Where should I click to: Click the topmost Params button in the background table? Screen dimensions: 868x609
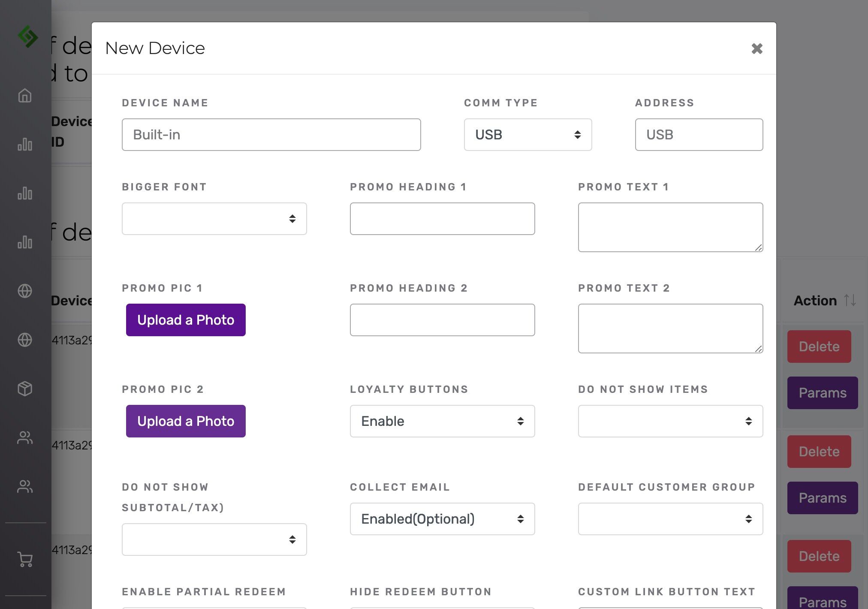[823, 393]
